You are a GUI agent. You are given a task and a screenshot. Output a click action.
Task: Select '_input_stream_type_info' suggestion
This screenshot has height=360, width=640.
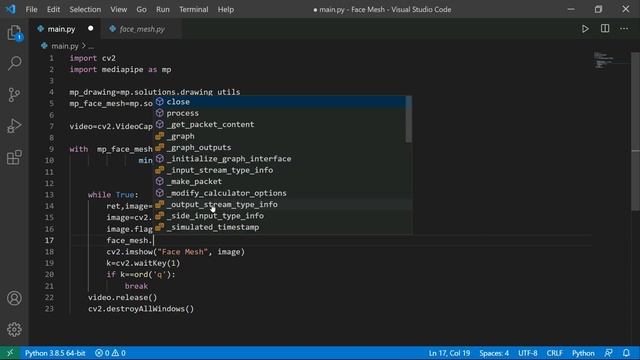(x=280, y=170)
